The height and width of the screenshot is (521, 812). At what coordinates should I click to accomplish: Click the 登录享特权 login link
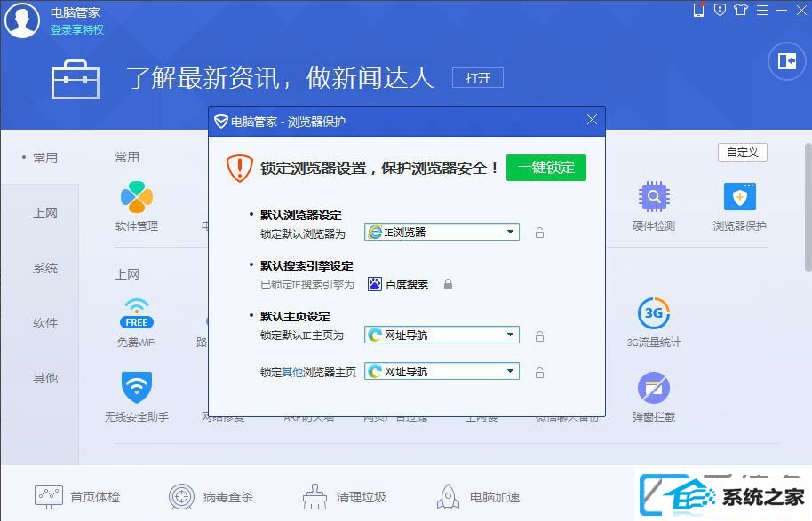coord(77,29)
